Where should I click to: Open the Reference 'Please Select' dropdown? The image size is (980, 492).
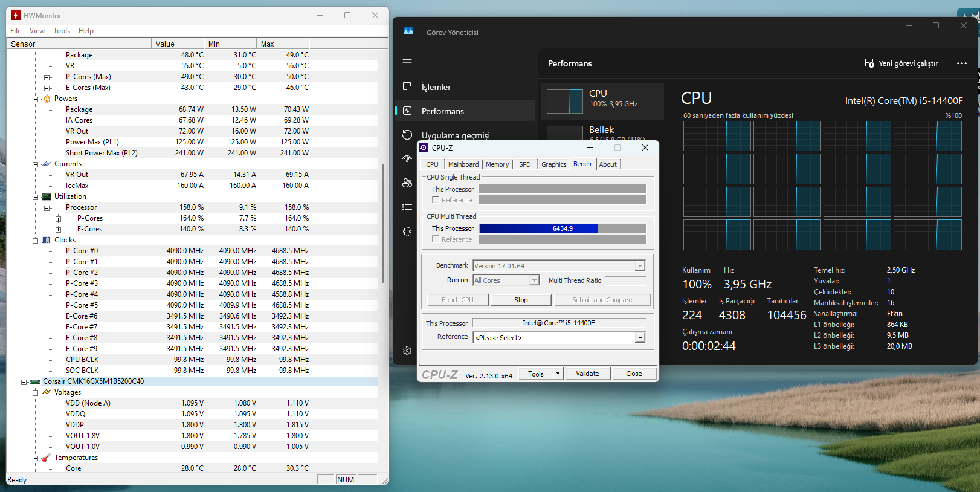640,338
